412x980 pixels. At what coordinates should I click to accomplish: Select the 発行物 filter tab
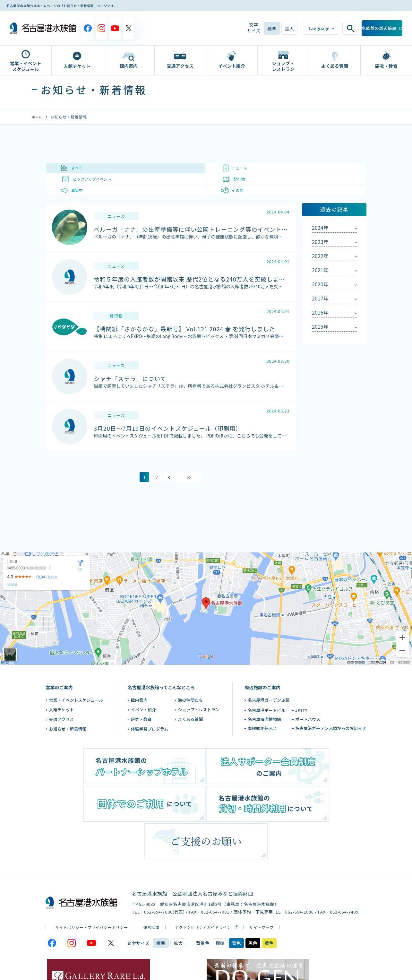[x=286, y=179]
